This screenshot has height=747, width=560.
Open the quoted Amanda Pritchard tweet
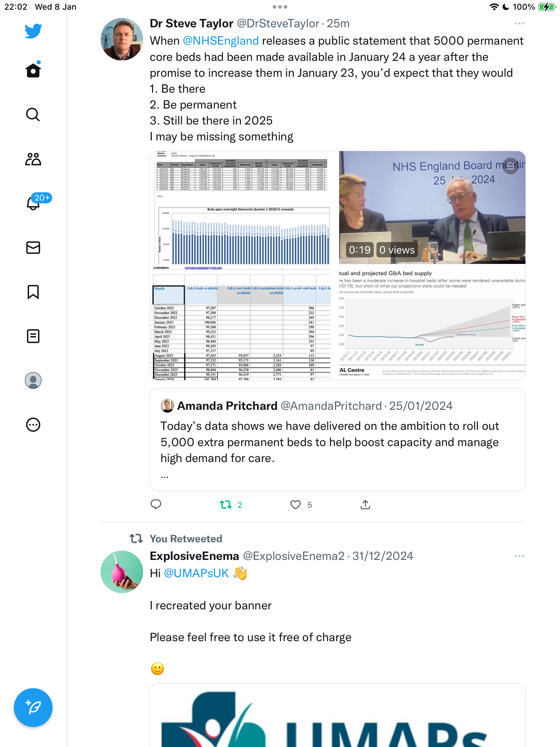[338, 440]
